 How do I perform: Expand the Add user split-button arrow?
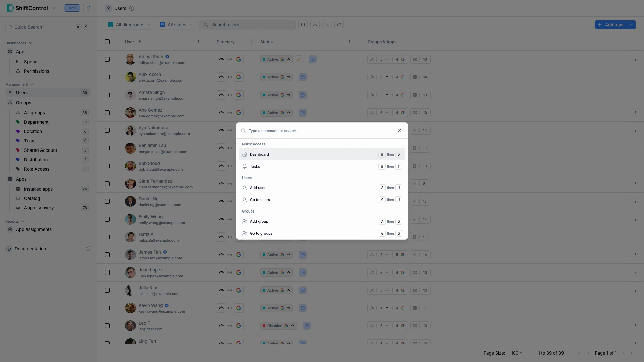pos(631,25)
